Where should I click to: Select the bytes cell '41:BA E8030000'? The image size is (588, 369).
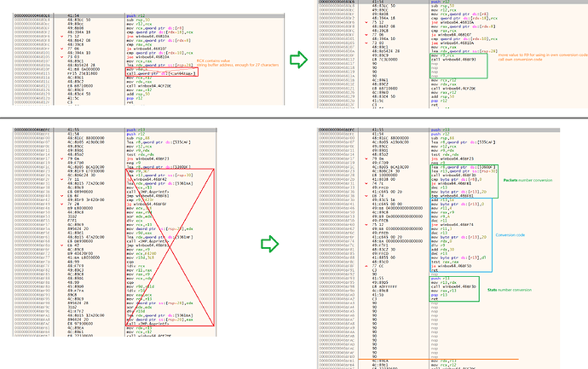pyautogui.click(x=84, y=257)
